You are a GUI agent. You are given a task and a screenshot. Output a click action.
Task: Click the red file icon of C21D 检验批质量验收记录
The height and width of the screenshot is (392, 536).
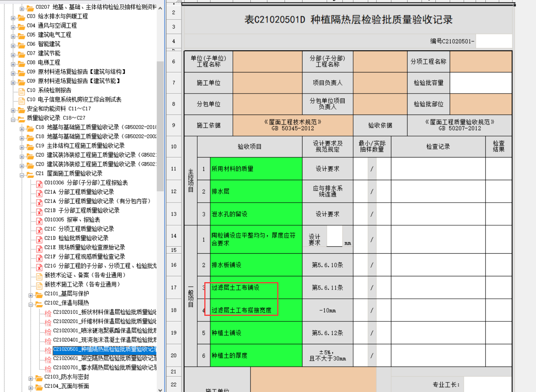click(39, 239)
